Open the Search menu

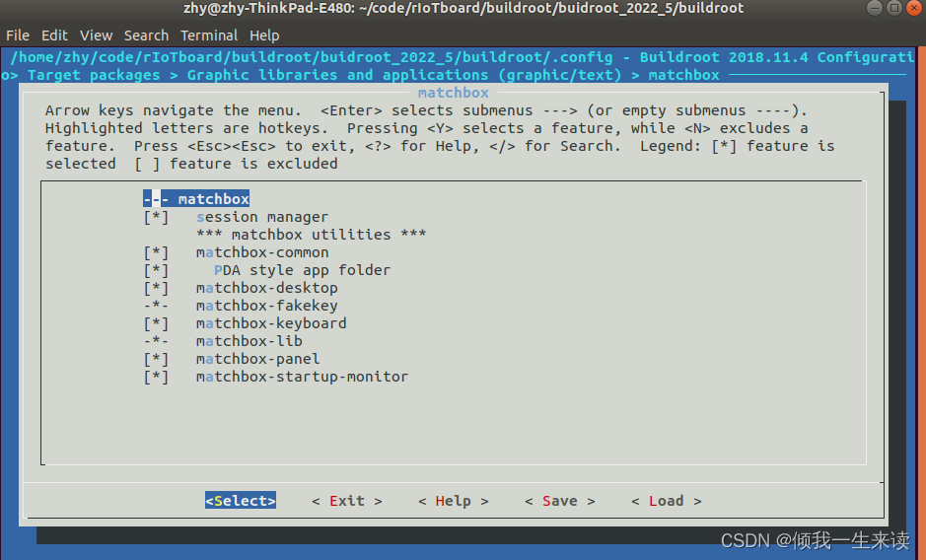[x=147, y=35]
